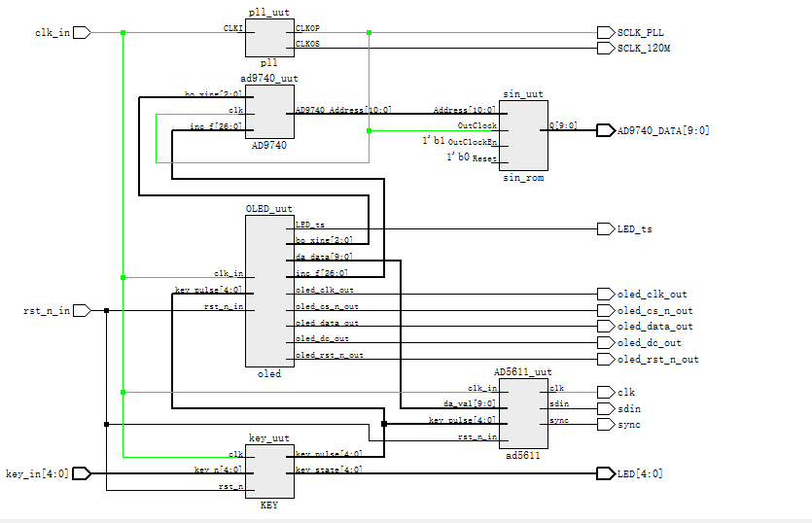Select the key_in[4:0] input bus port
The image size is (812, 523).
pyautogui.click(x=82, y=473)
